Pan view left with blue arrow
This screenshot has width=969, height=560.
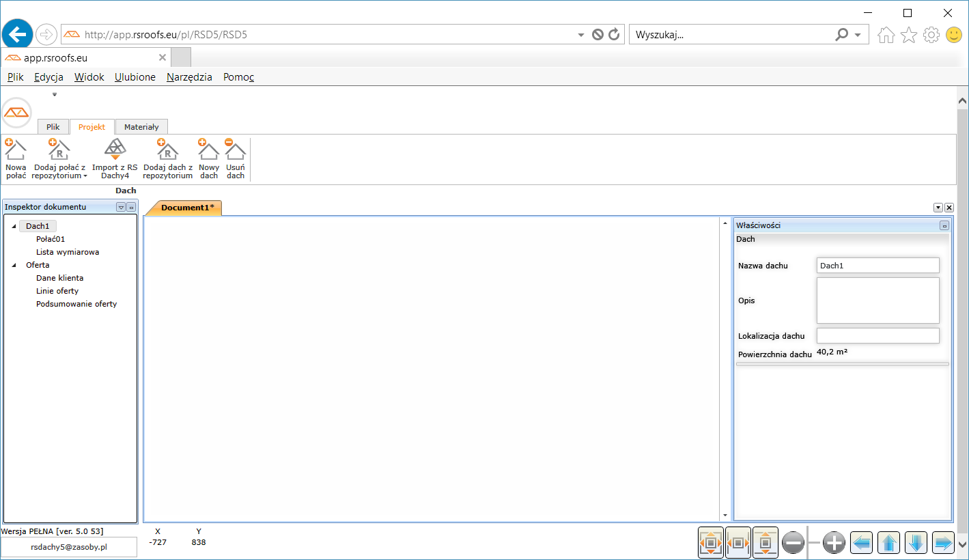[x=862, y=543]
